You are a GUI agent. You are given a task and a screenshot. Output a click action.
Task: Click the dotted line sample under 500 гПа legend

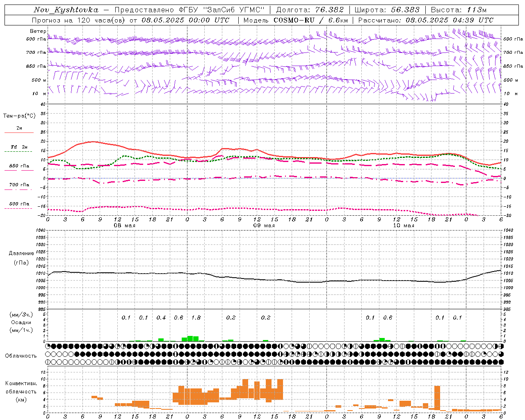(x=18, y=208)
